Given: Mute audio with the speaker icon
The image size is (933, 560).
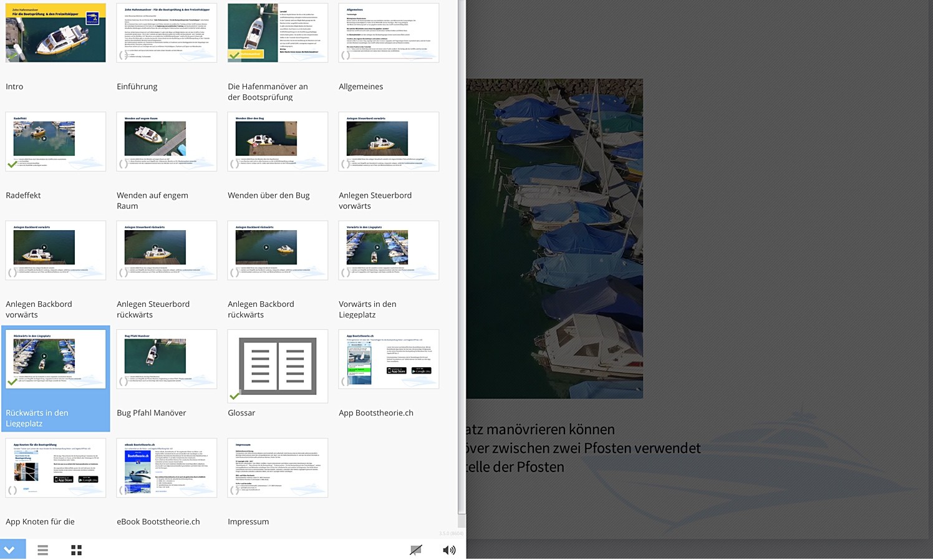Looking at the screenshot, I should (x=448, y=549).
